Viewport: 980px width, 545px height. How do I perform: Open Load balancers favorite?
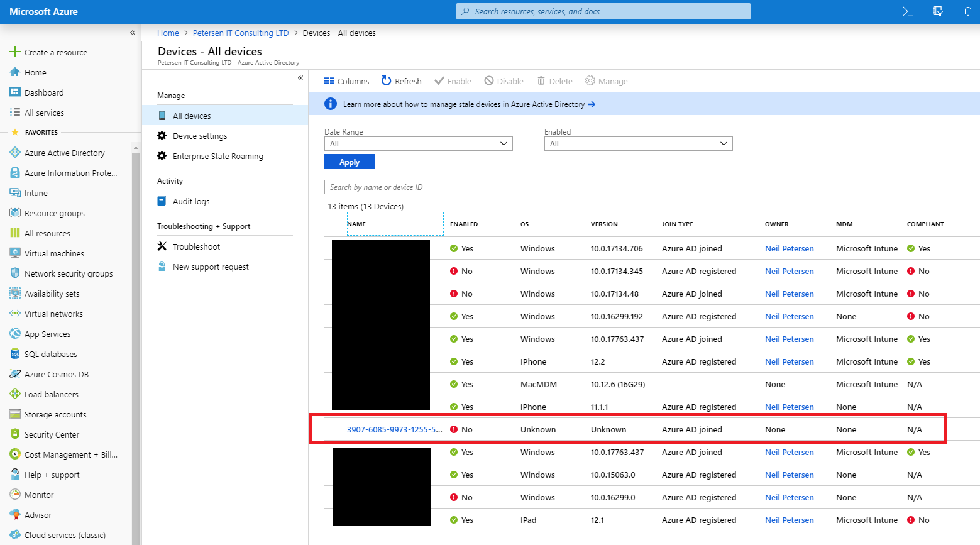(x=51, y=394)
